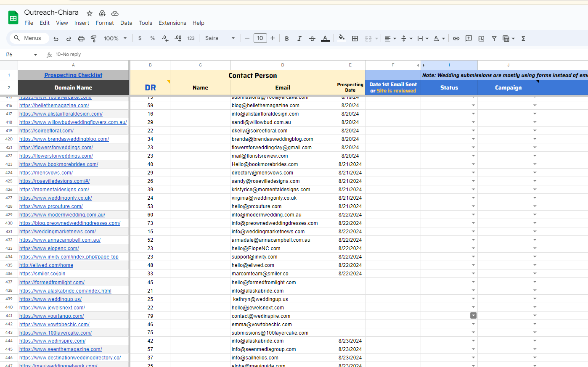Open the text color picker
Screen dimensions: 588x367
(325, 38)
